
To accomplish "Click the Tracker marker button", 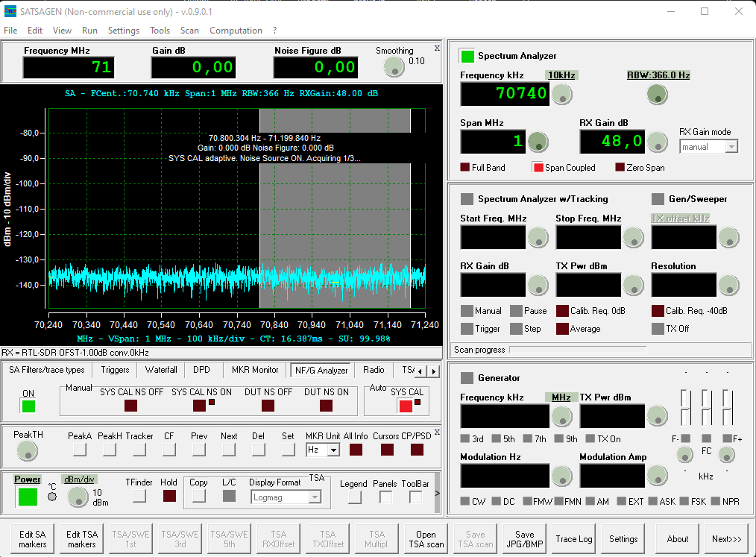I will click(139, 450).
